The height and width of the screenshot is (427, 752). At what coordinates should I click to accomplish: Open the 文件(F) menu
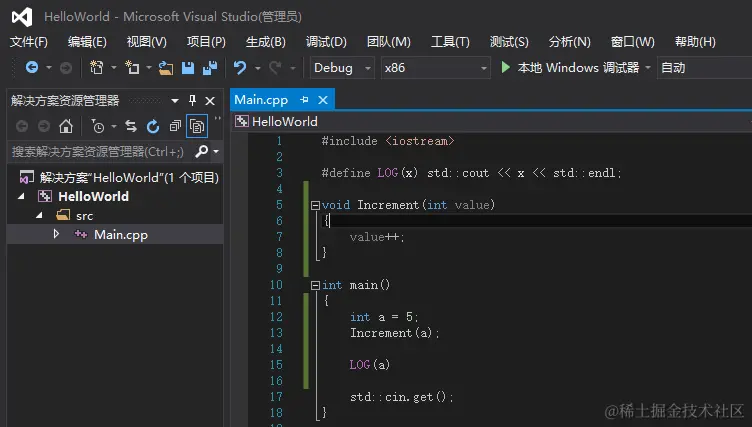coord(29,42)
